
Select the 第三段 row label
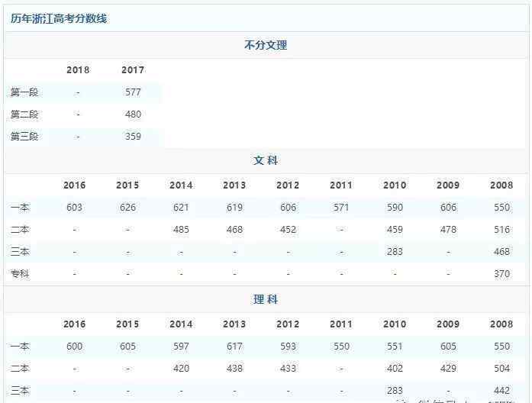24,137
